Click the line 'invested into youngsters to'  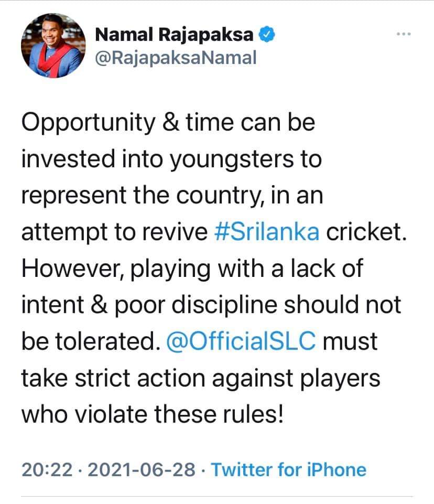pyautogui.click(x=171, y=160)
